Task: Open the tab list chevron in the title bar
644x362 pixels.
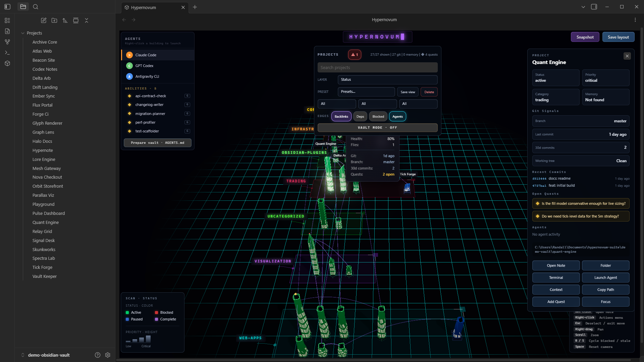Action: [583, 7]
